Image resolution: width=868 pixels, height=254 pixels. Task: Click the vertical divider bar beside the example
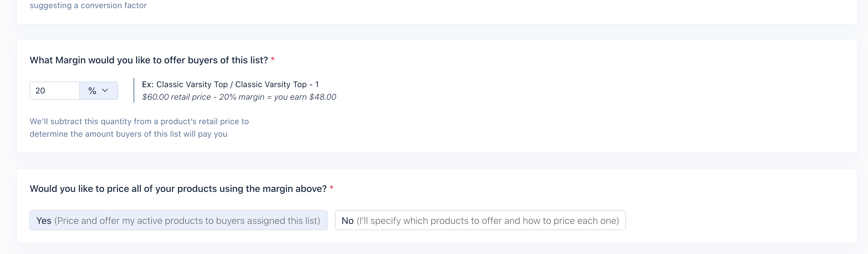[134, 91]
